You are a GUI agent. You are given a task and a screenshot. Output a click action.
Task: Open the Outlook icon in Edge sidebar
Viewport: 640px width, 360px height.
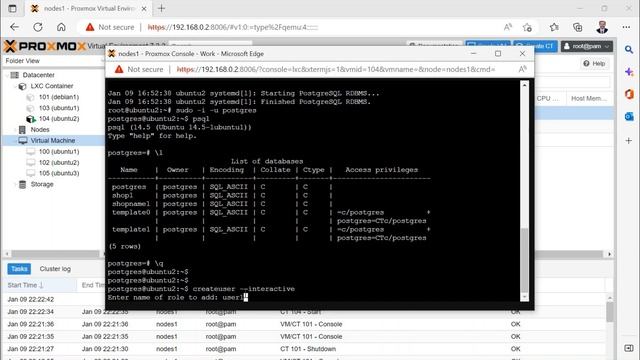tap(629, 116)
